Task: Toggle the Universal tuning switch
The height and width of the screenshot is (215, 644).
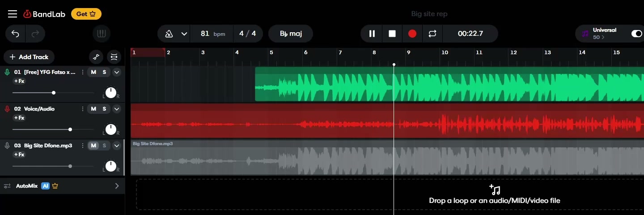Action: point(636,34)
